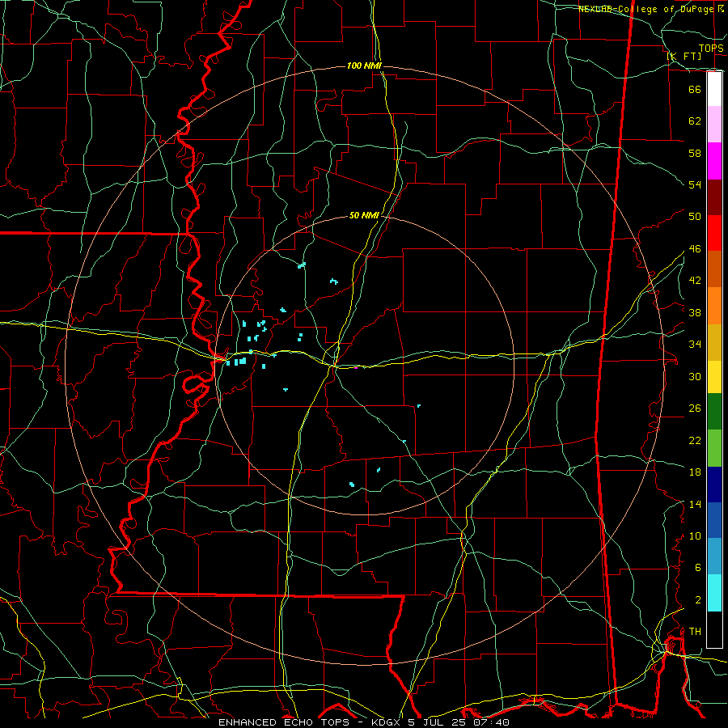Viewport: 728px width, 728px height.
Task: Click the "34" legend value
Action: (695, 344)
